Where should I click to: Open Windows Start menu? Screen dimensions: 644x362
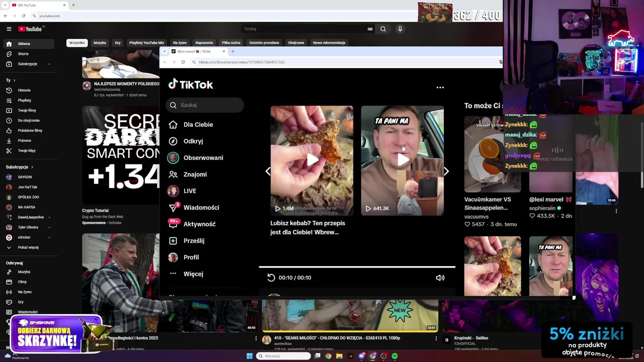click(250, 356)
